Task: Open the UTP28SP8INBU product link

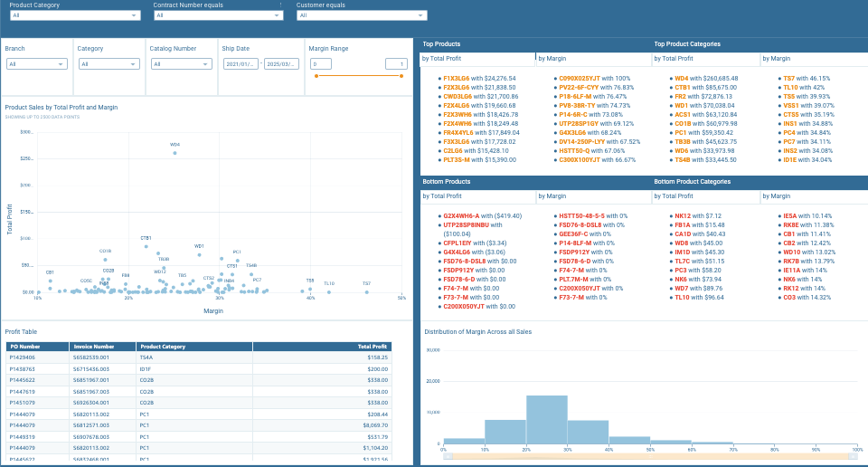Action: coord(467,225)
